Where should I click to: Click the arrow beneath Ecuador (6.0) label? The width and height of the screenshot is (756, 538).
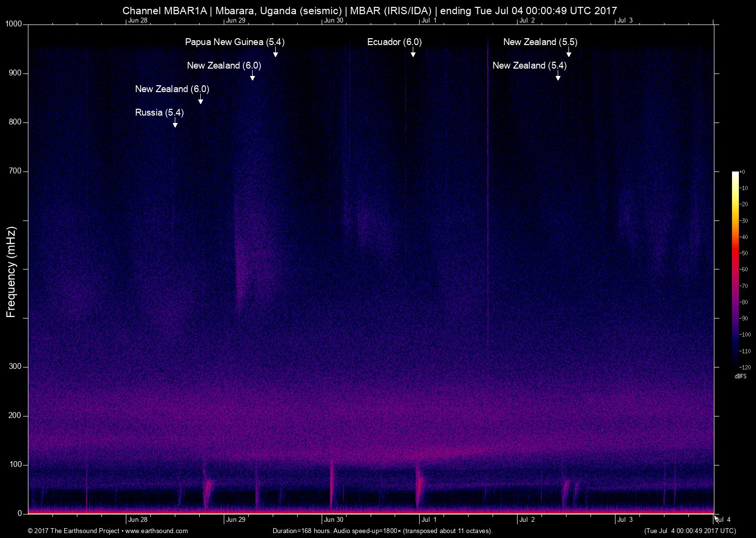(413, 52)
